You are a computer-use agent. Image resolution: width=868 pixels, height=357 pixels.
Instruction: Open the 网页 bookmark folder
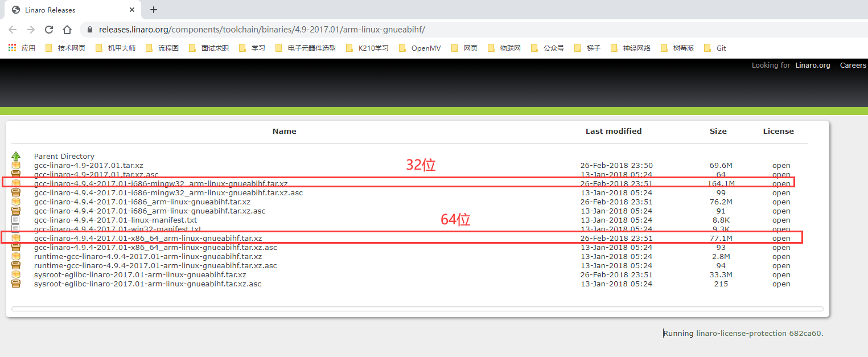464,48
